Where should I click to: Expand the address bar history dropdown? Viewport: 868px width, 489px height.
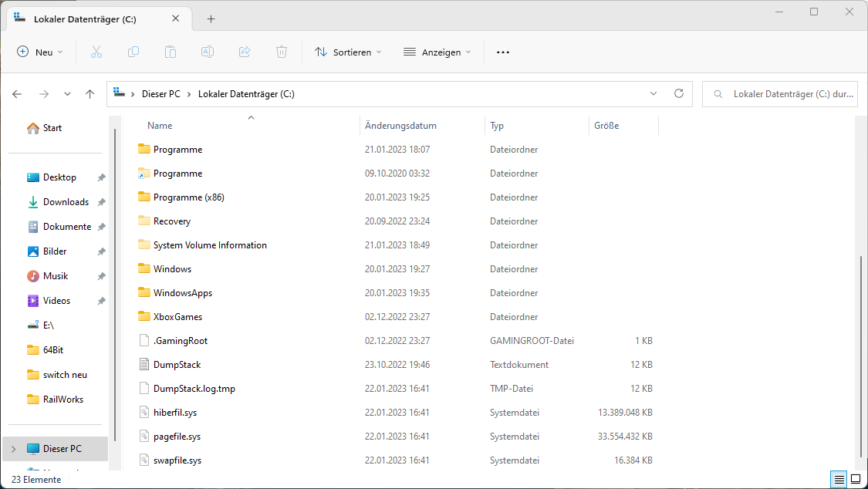point(654,93)
